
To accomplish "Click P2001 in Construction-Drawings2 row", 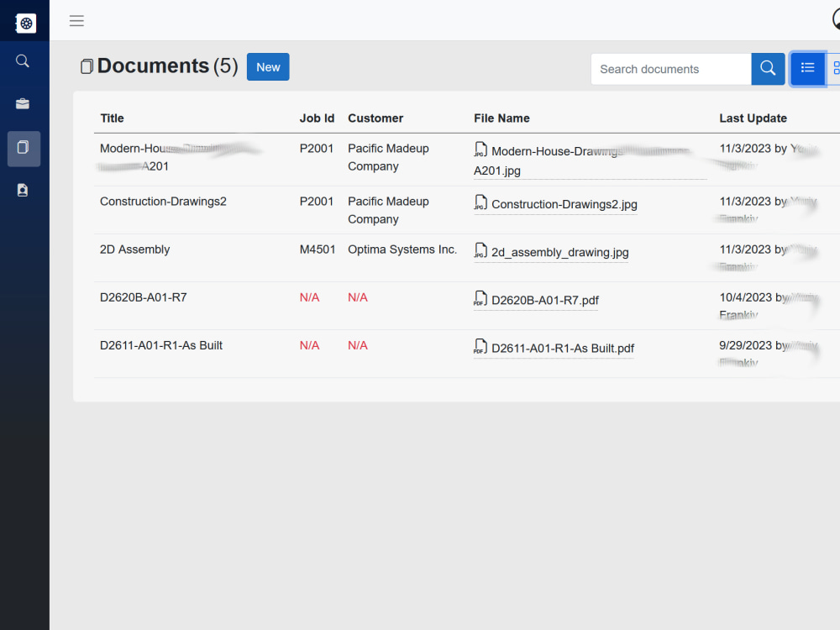I will click(x=316, y=202).
